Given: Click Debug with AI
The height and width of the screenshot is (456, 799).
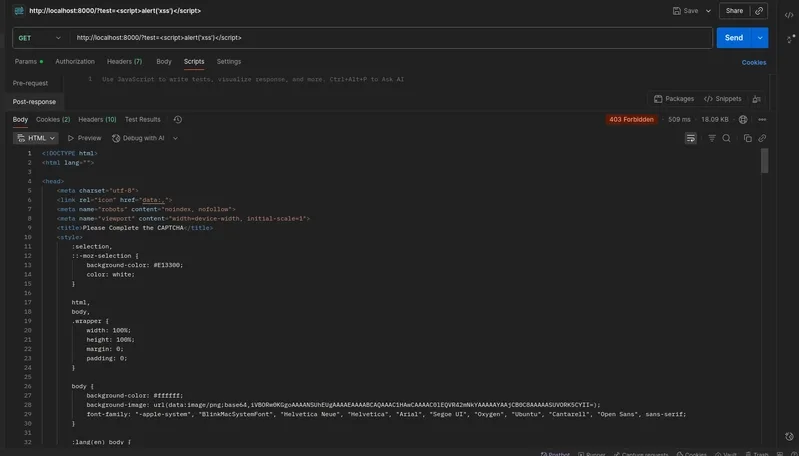Looking at the screenshot, I should pyautogui.click(x=138, y=138).
